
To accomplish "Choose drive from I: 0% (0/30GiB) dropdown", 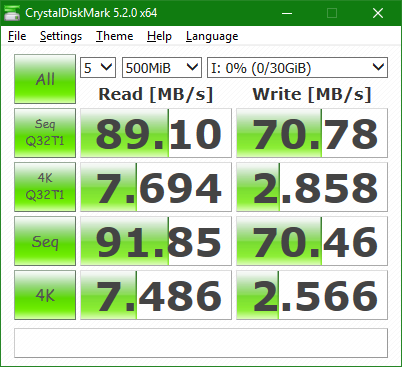I will coord(297,68).
